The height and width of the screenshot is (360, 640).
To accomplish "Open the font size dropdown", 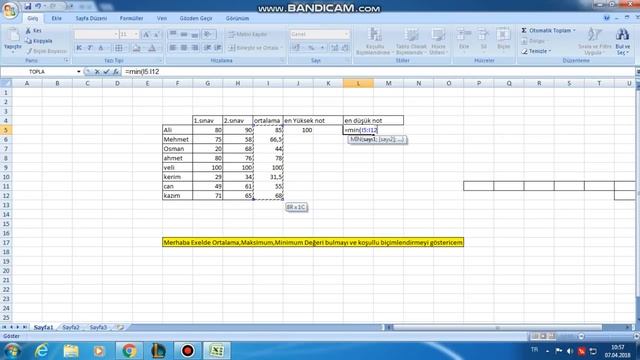I will (x=136, y=35).
